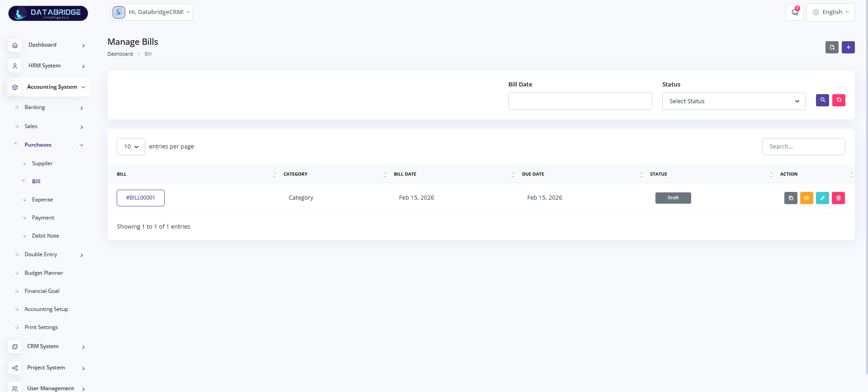The height and width of the screenshot is (392, 868).
Task: Click the Dashboard home icon in sidebar
Action: pos(15,45)
